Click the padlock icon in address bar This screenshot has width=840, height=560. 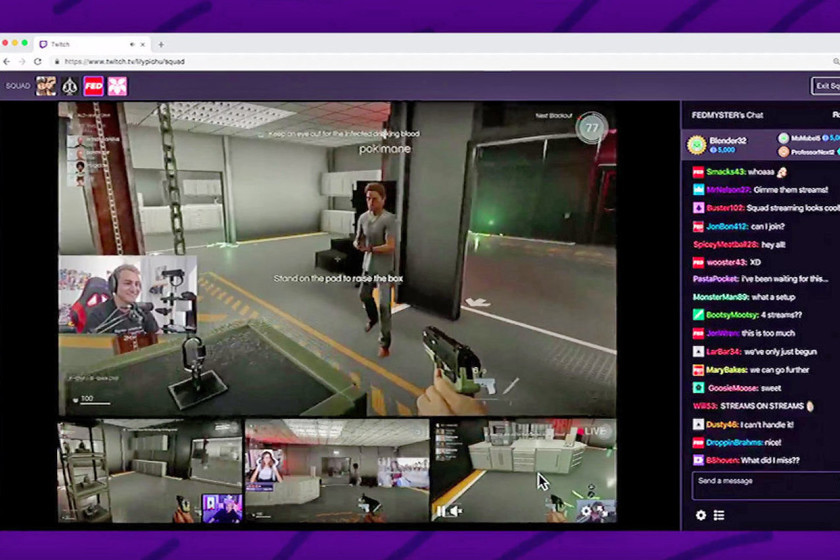(57, 62)
